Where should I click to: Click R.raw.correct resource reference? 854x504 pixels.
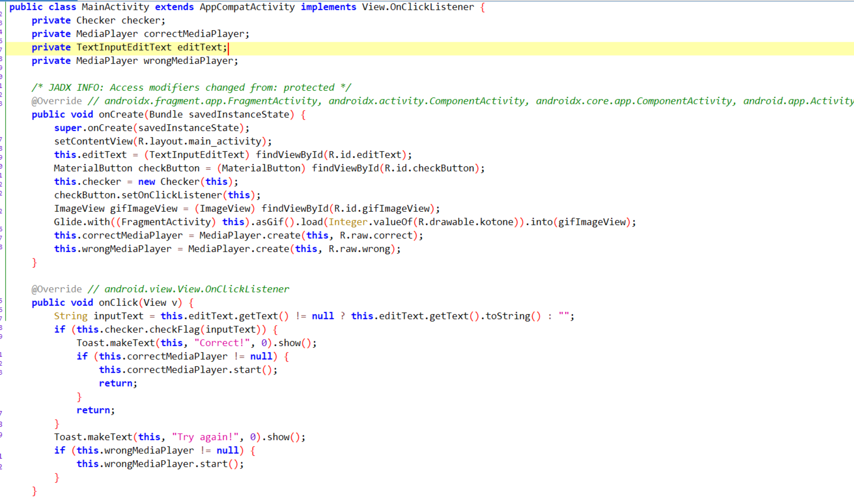tap(376, 236)
